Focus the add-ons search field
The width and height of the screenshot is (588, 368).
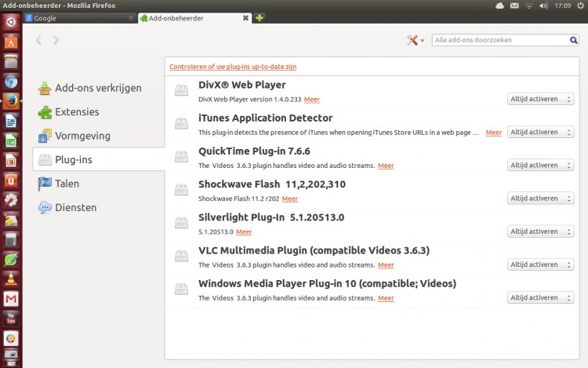(499, 40)
